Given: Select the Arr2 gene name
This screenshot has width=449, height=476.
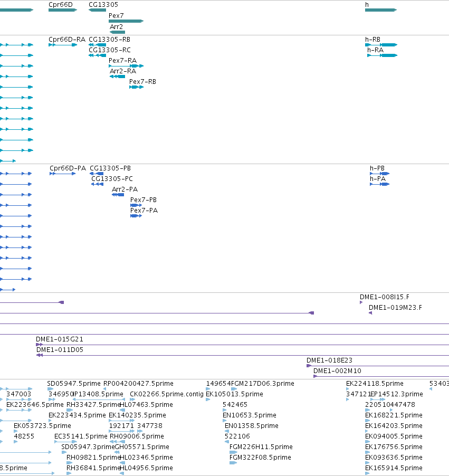Looking at the screenshot, I should 116,27.
